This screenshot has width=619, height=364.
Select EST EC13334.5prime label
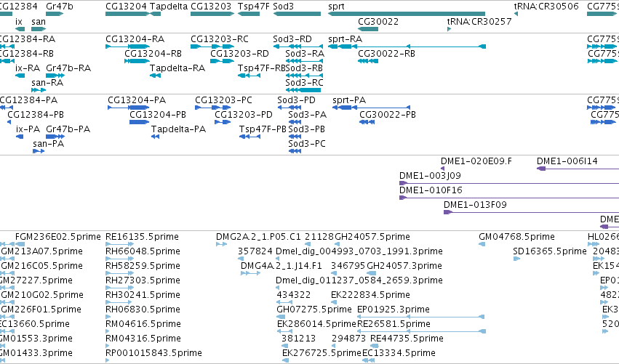[x=399, y=353]
